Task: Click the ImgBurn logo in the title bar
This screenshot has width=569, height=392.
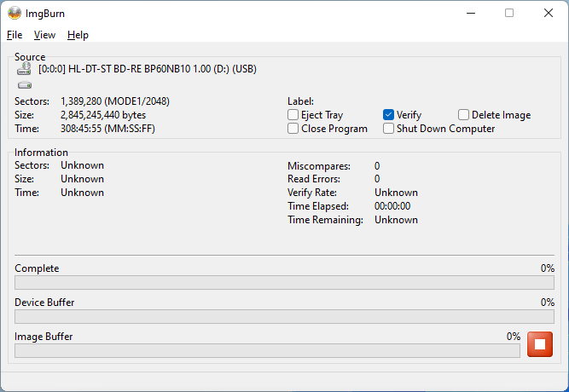Action: coord(15,13)
